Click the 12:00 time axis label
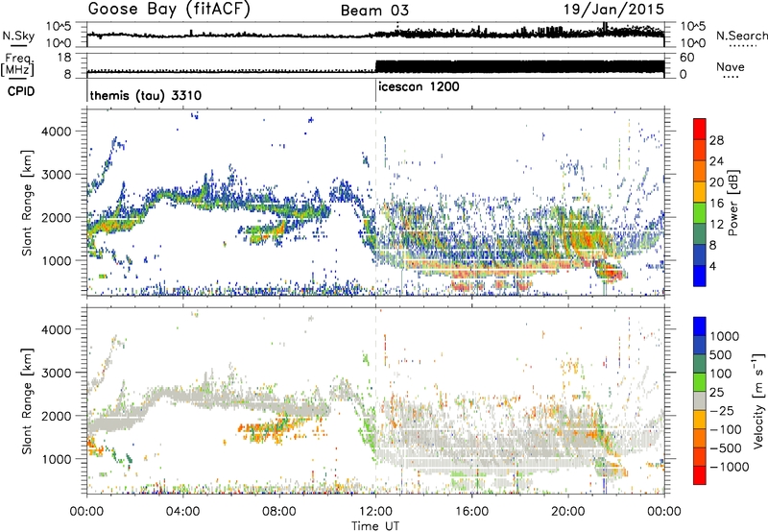768x532 pixels. [375, 512]
